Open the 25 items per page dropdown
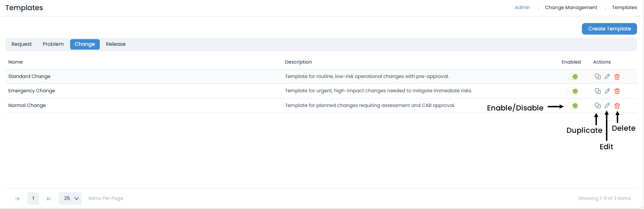Viewport: 644px width, 209px height. 70,199
